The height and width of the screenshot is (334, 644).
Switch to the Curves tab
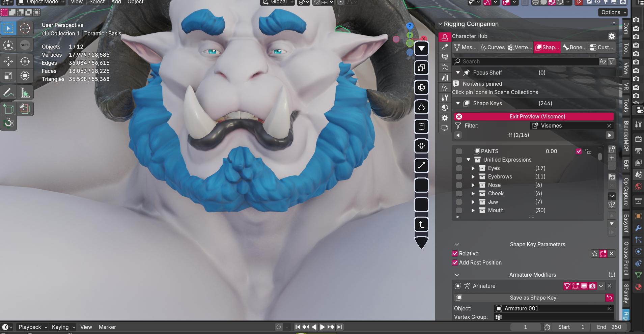(x=493, y=47)
